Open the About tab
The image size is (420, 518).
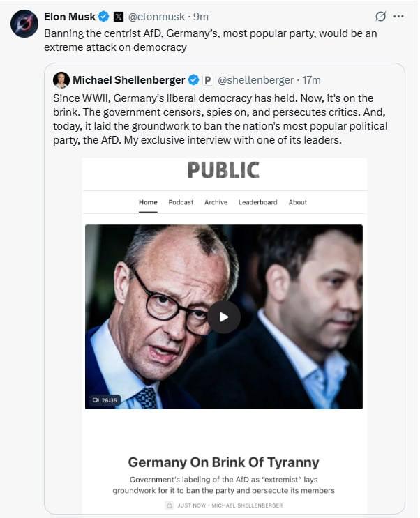(298, 202)
